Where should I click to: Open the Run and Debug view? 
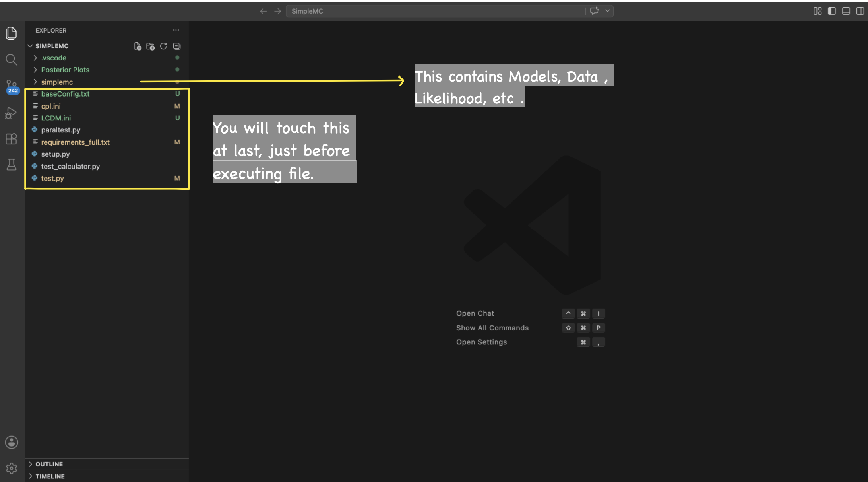[12, 113]
